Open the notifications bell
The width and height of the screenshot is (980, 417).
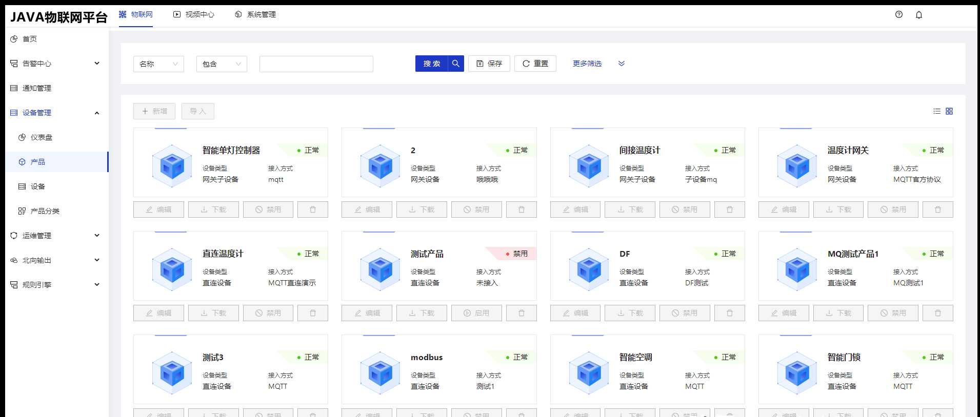(x=919, y=14)
